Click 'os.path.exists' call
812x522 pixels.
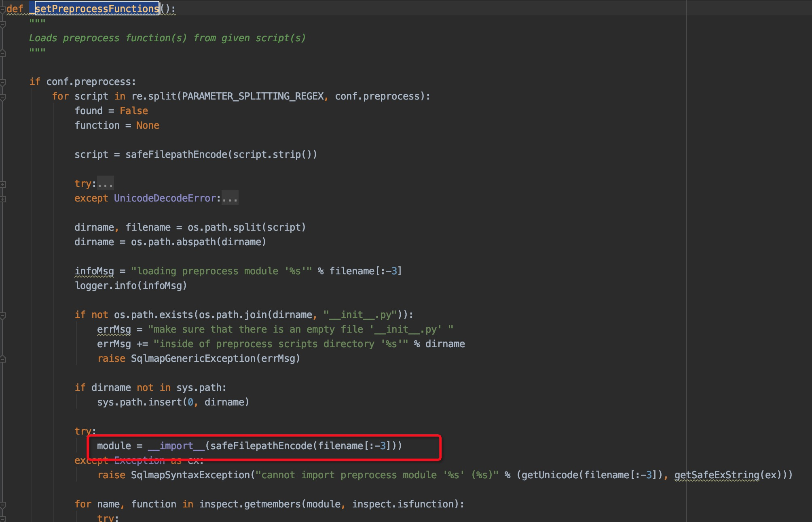(154, 315)
